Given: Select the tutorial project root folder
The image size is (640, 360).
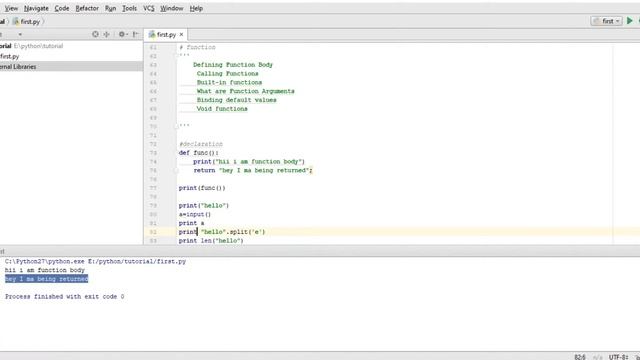Looking at the screenshot, I should point(31,46).
